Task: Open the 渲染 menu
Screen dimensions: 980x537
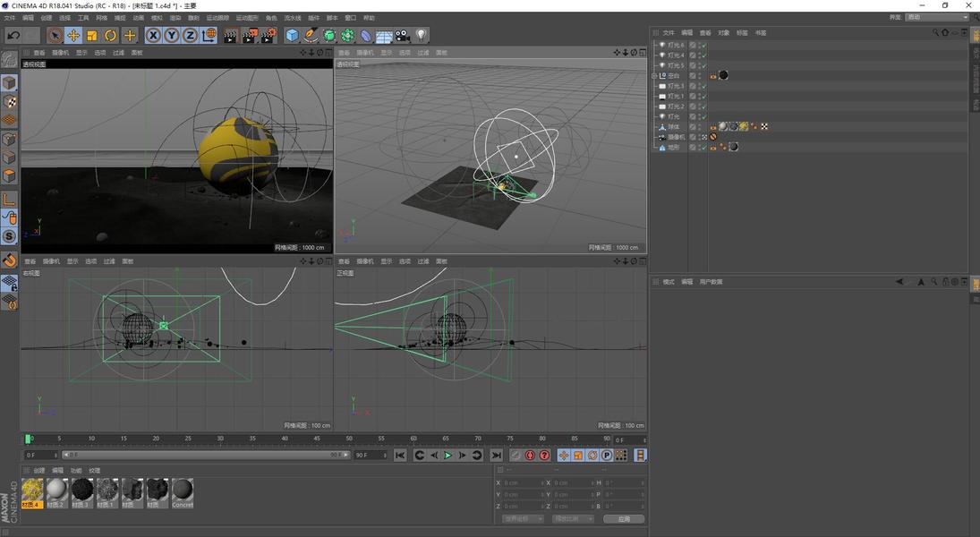Action: pos(175,18)
